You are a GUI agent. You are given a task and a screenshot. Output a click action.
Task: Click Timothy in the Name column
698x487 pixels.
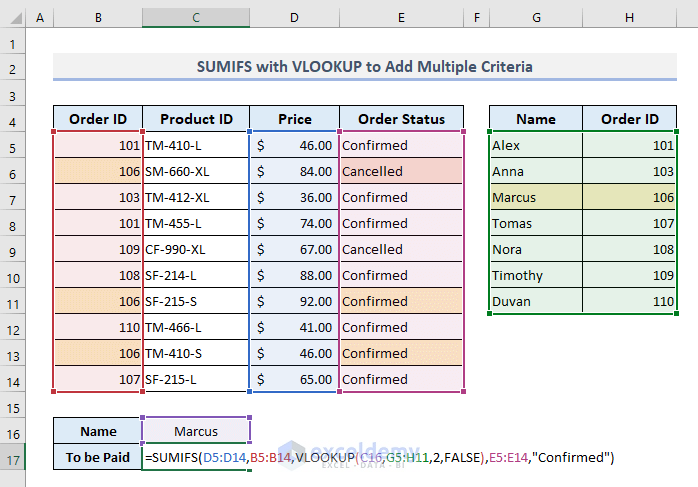pos(535,275)
